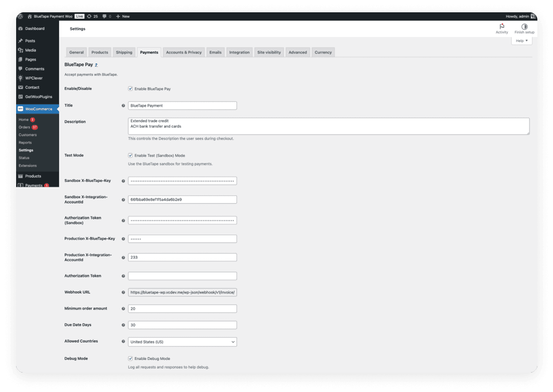553x392 pixels.
Task: Expand the Help dropdown panel
Action: [522, 41]
